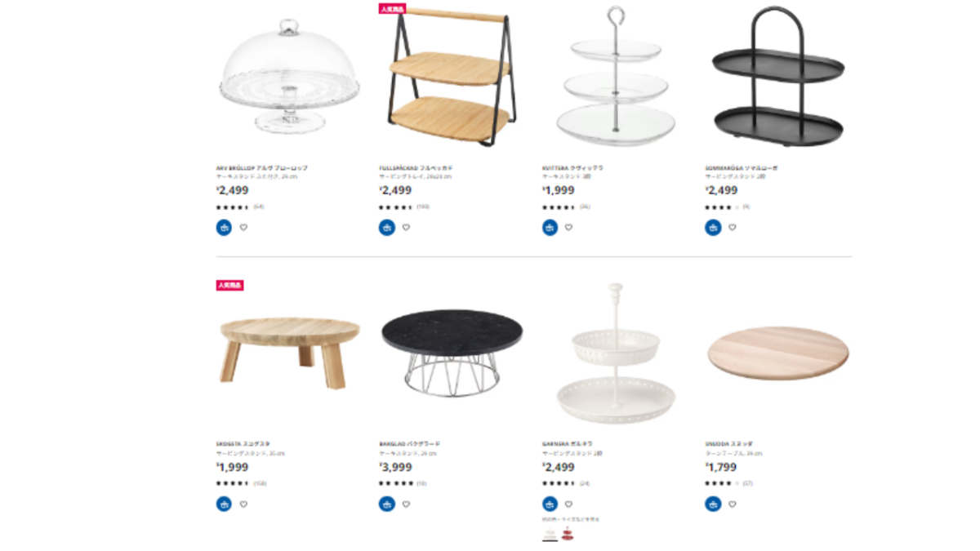Toggle wishlist heart for SOMMARÖGA
980x551 pixels.
pos(732,228)
